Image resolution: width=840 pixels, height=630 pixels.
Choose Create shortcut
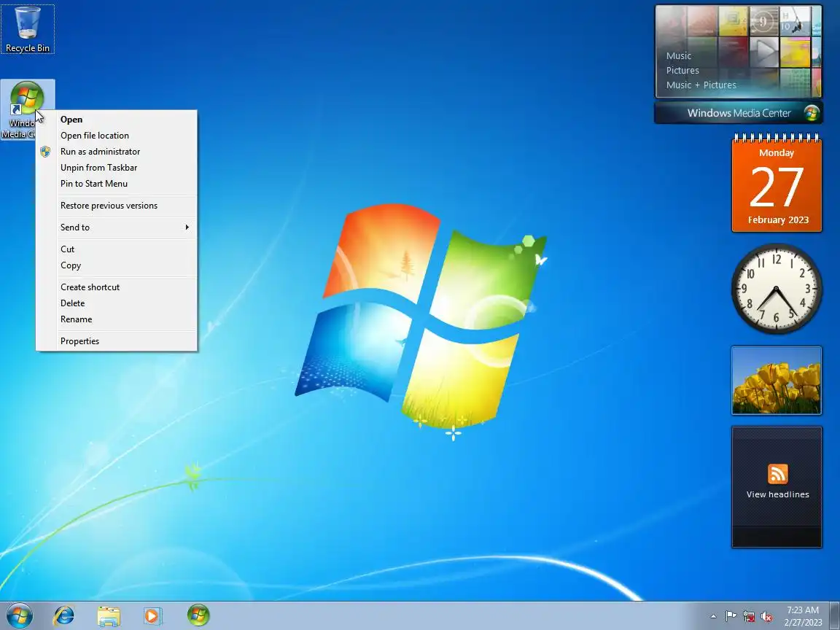[x=117, y=287]
